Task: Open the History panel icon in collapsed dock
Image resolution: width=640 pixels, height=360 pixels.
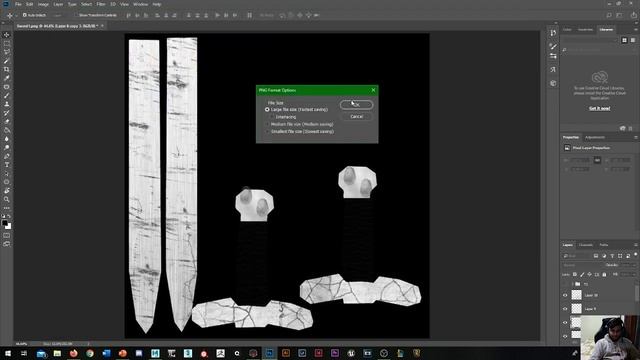Action: tap(553, 33)
